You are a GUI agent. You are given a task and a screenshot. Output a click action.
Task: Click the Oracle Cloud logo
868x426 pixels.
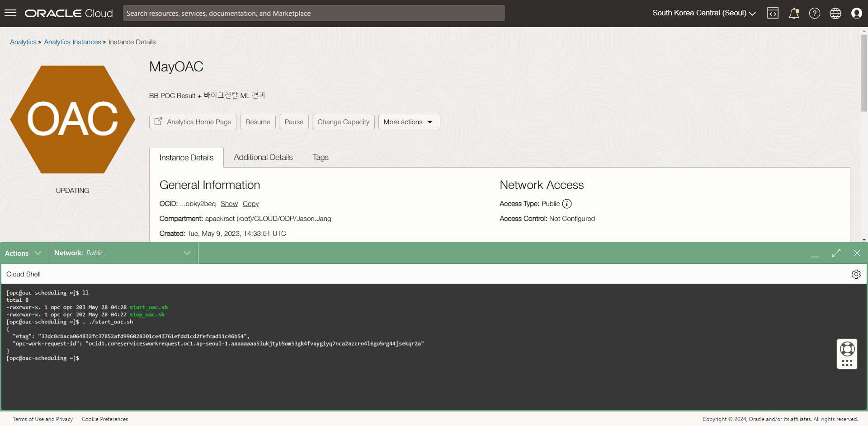(x=69, y=13)
